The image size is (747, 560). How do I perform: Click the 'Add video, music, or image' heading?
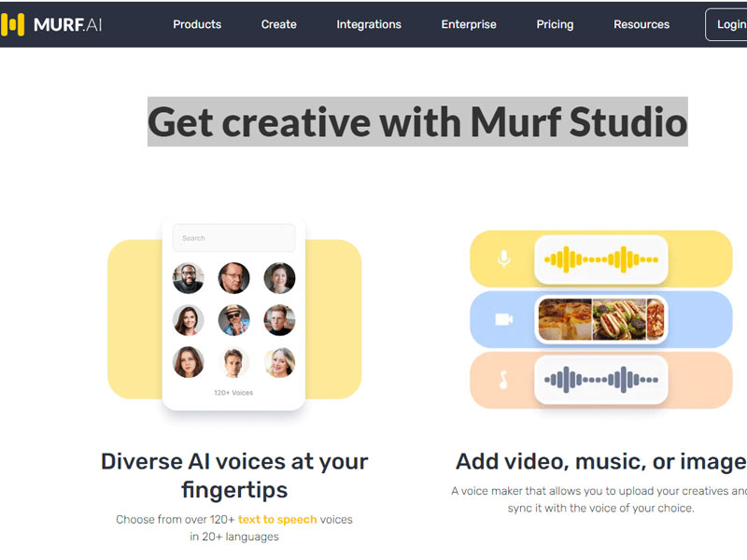pos(601,462)
